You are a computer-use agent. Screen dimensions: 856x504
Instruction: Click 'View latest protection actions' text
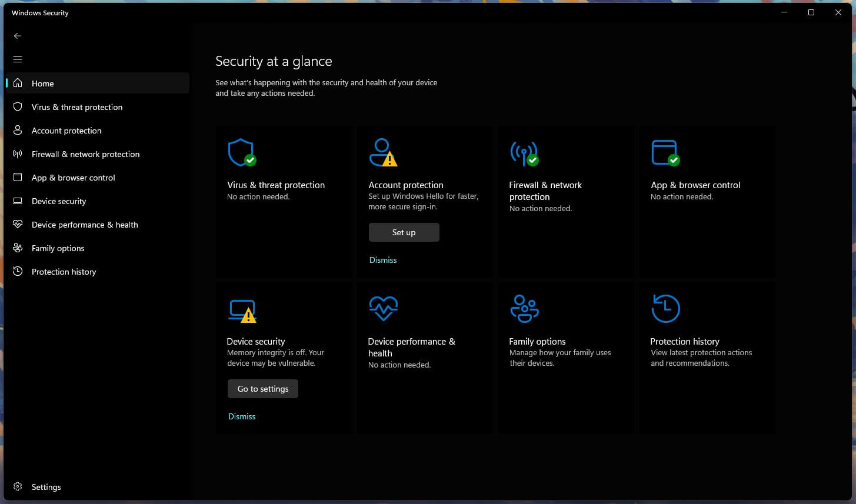pos(701,358)
